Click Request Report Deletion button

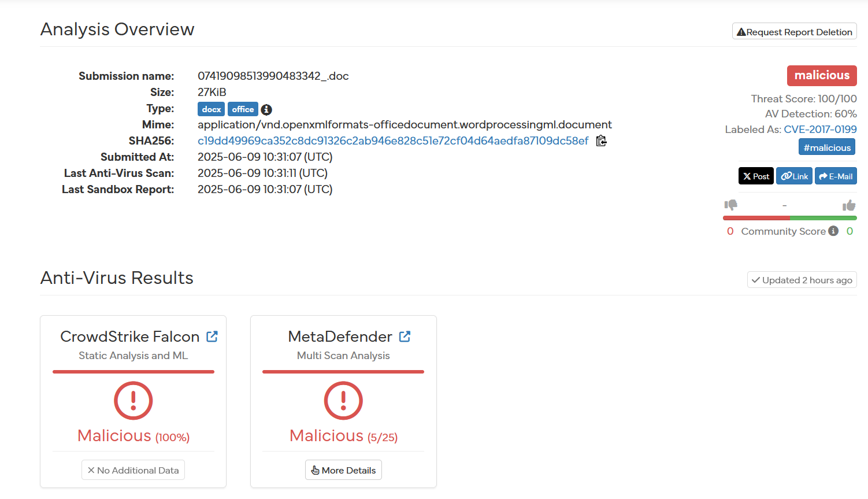pyautogui.click(x=794, y=32)
